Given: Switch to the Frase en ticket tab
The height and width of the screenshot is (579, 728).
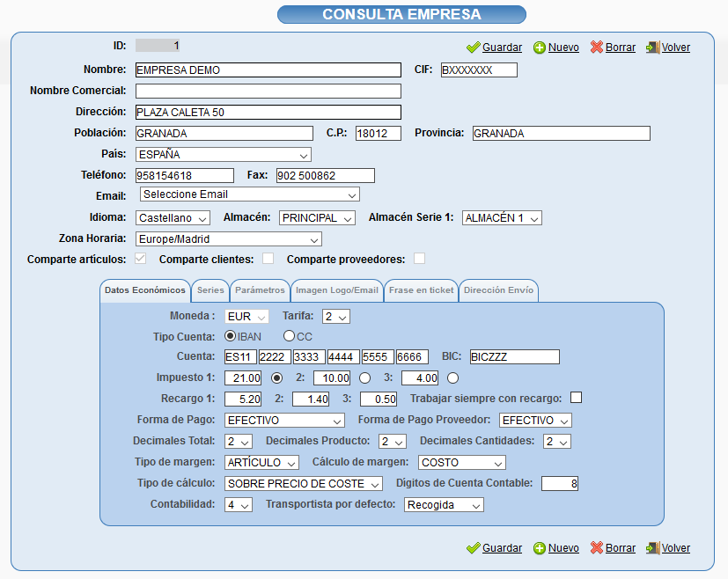Looking at the screenshot, I should (421, 290).
